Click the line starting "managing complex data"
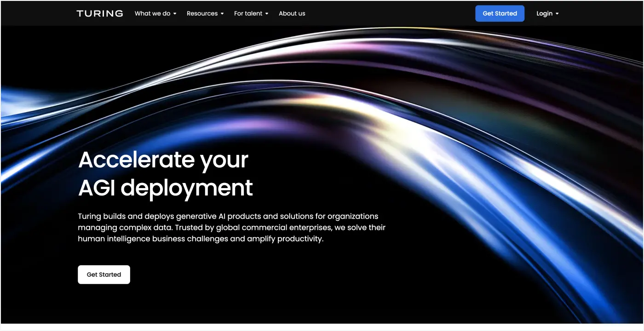Image resolution: width=644 pixels, height=331 pixels. 231,228
